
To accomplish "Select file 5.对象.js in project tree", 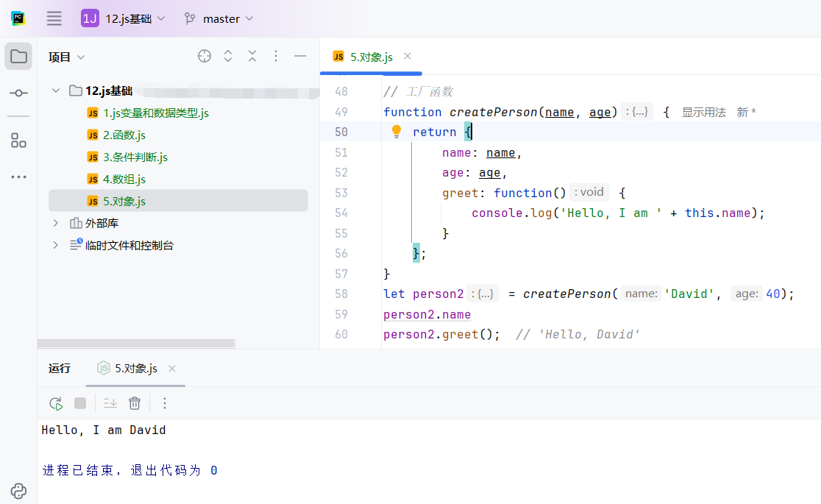I will pyautogui.click(x=178, y=201).
